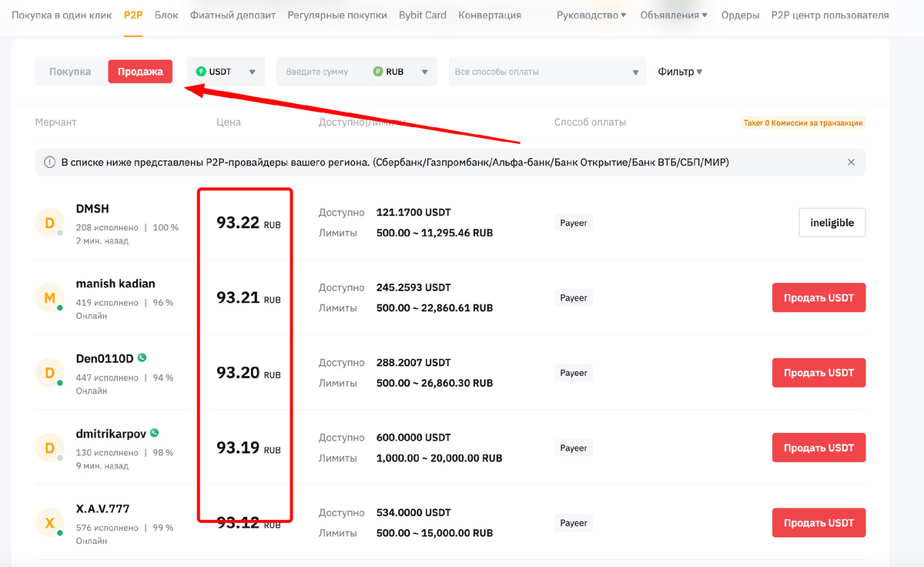The width and height of the screenshot is (924, 567).
Task: Open the Конвертация tab
Action: 490,15
